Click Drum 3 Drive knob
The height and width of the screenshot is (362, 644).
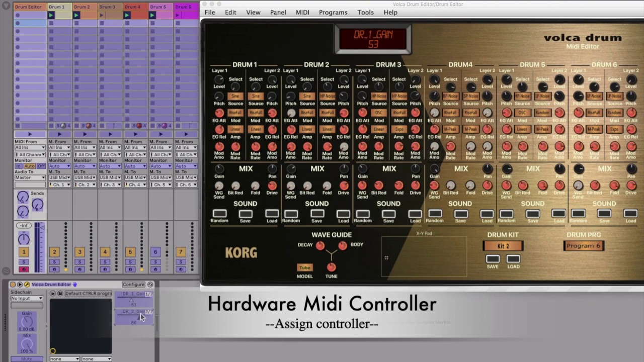click(415, 186)
